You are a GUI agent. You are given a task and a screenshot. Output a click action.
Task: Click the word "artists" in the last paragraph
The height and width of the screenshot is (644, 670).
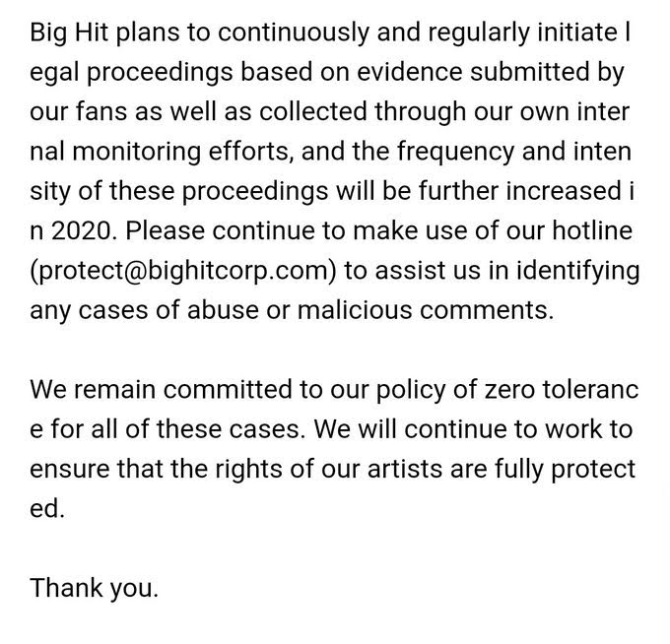click(404, 469)
